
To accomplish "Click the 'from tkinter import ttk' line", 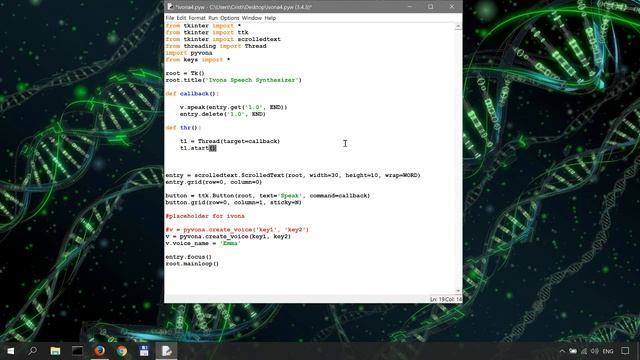I will 207,32.
